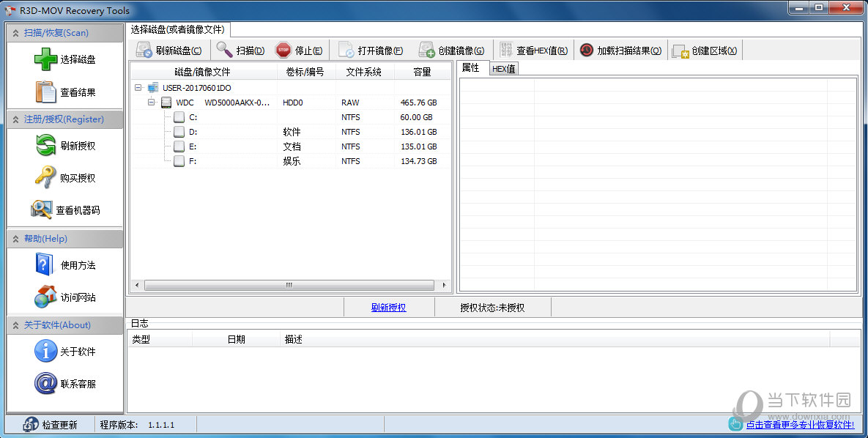Minimize the R3D-MOV Recovery Tools window
The image size is (868, 438).
click(798, 8)
